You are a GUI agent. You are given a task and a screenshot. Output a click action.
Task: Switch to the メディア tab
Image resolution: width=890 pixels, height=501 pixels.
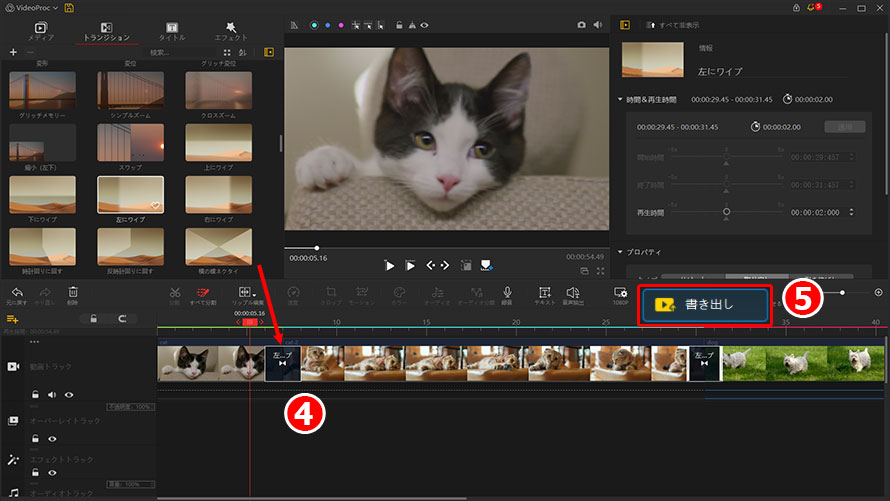pos(41,31)
